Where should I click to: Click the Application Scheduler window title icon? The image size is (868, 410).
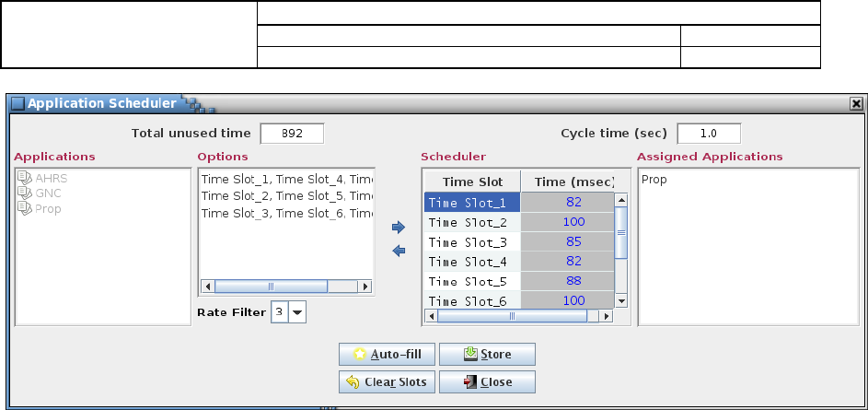pos(17,103)
